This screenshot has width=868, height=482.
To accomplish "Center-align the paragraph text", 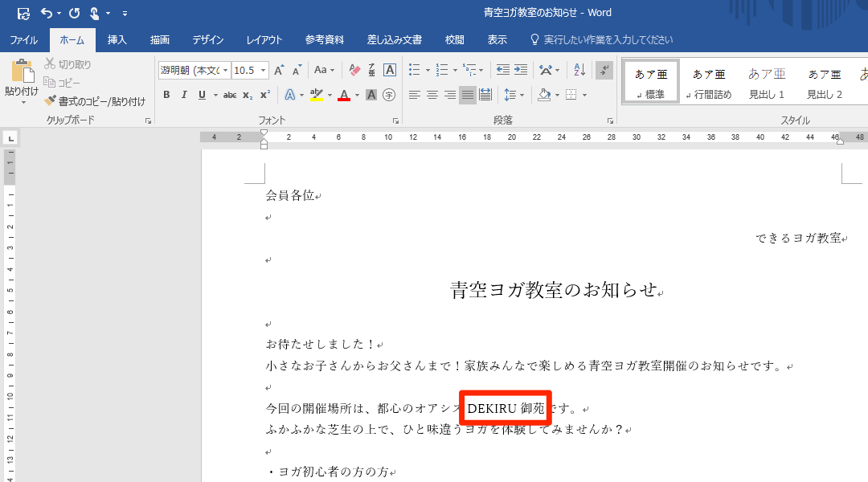I will 432,95.
